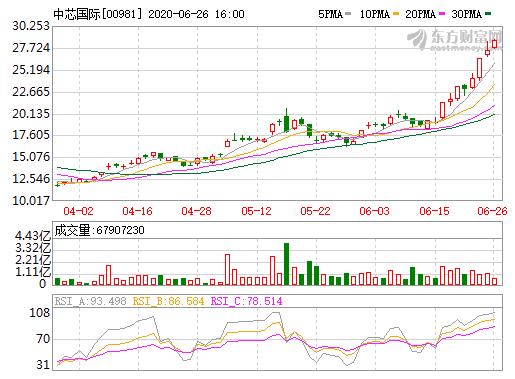Click the volume axis label 3.32亿
The width and height of the screenshot is (515, 379).
pos(32,248)
